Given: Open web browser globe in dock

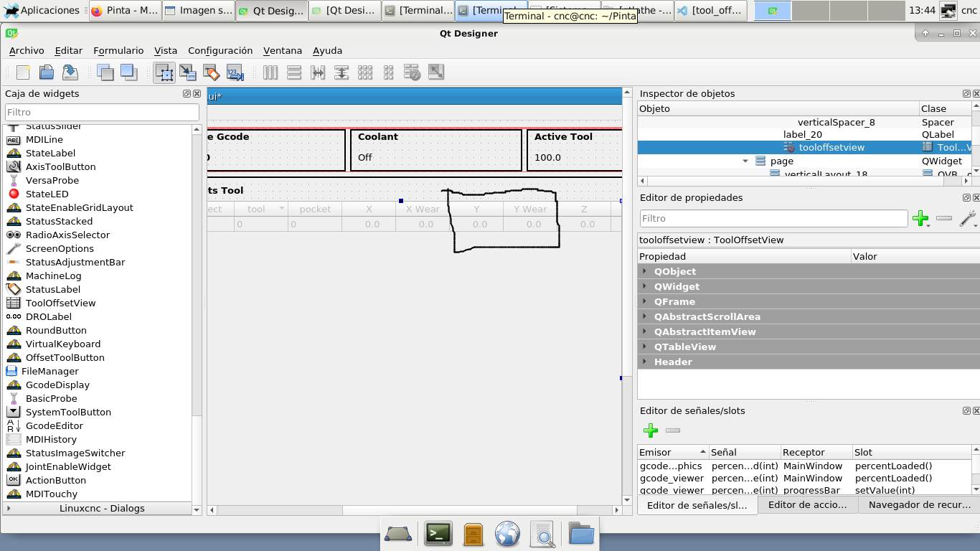Looking at the screenshot, I should tap(507, 533).
